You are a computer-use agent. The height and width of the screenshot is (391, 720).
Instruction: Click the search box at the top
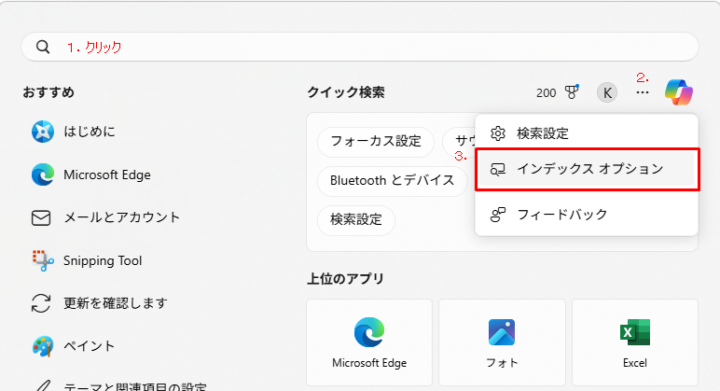tap(360, 47)
